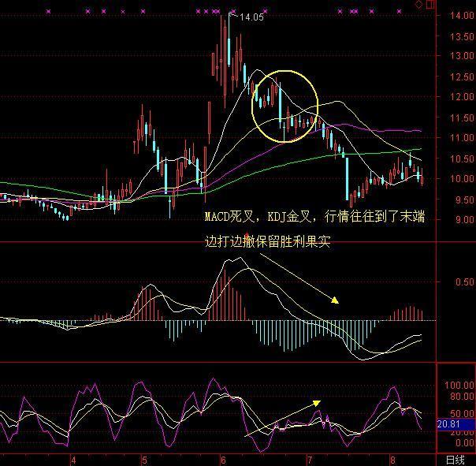
Task: Click the 14.05 high price label
Action: [252, 17]
